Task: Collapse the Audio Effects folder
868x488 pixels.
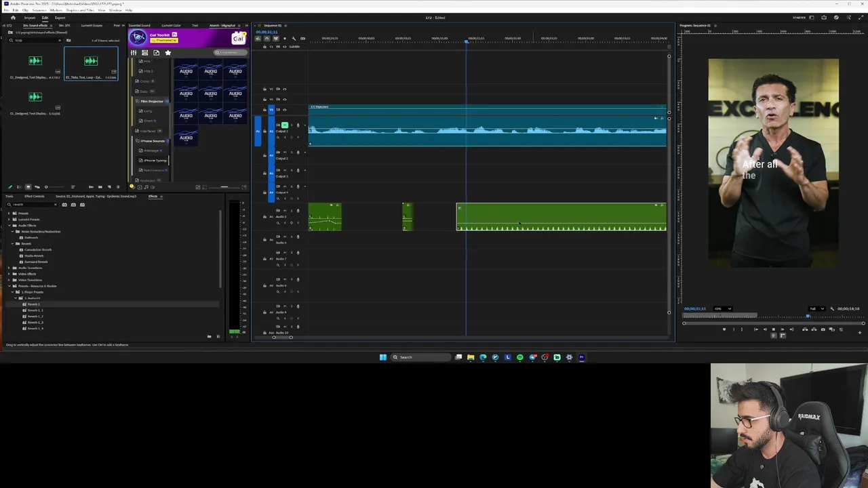Action: coord(9,226)
